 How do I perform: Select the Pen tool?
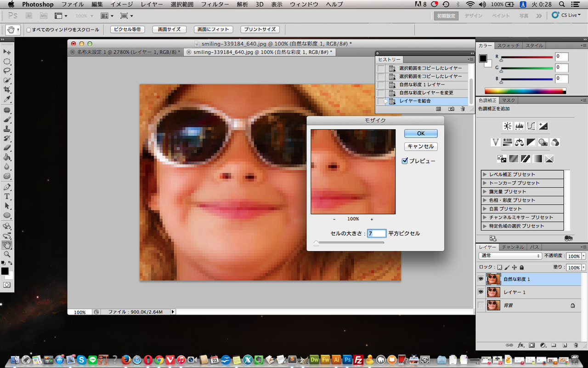click(x=7, y=187)
